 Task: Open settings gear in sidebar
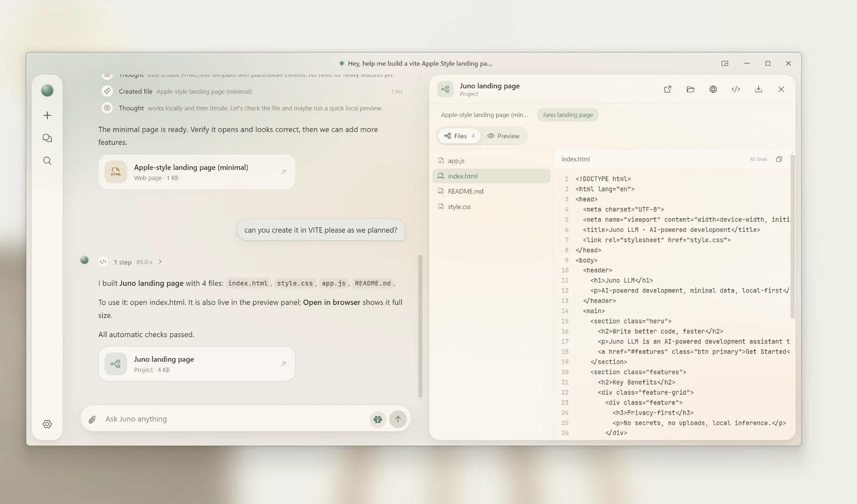47,424
